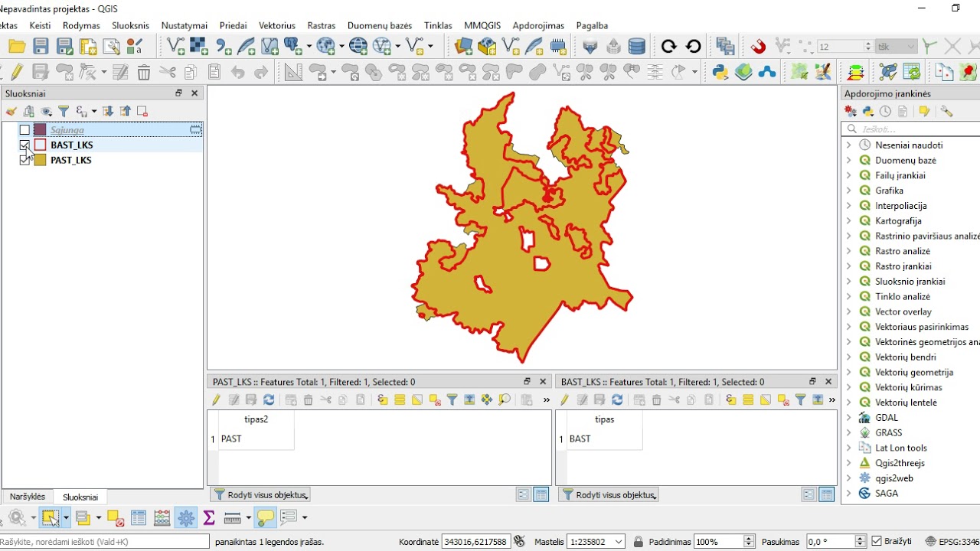Click Rodyti visus objektus under PAST_LKS table
980x551 pixels.
point(260,495)
